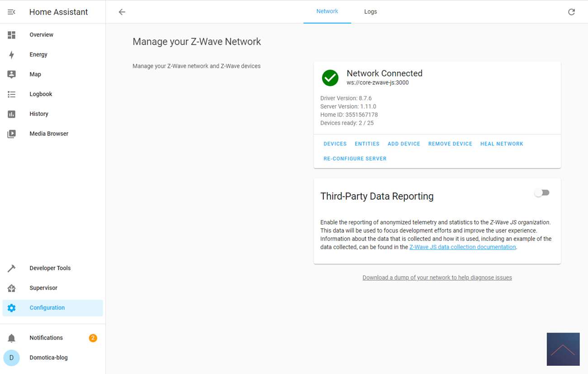Switch to the Logs tab
The height and width of the screenshot is (374, 588).
point(370,12)
